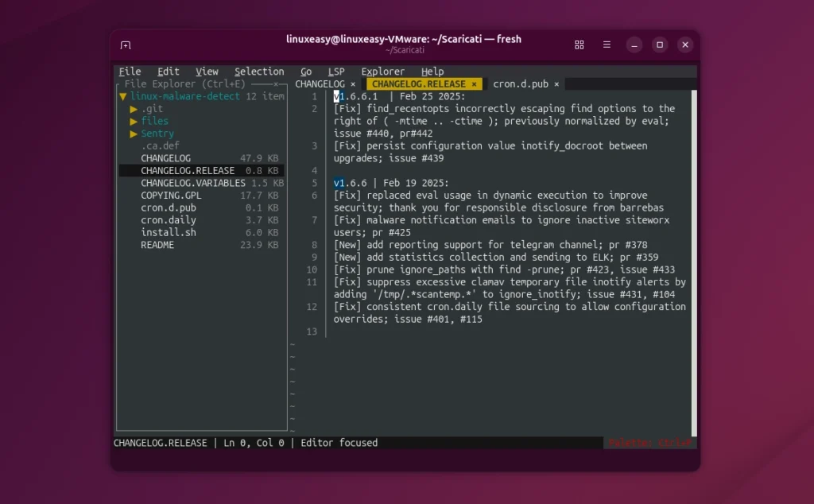Open the hamburger menu icon in the title bar
Screen dimensions: 814x504
pyautogui.click(x=606, y=45)
